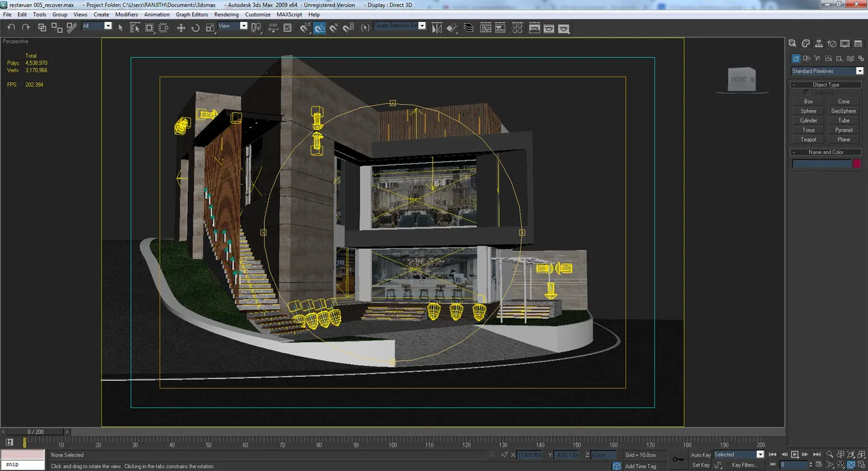Image resolution: width=868 pixels, height=471 pixels.
Task: Click the Redo arrow in the toolbar
Action: 26,27
